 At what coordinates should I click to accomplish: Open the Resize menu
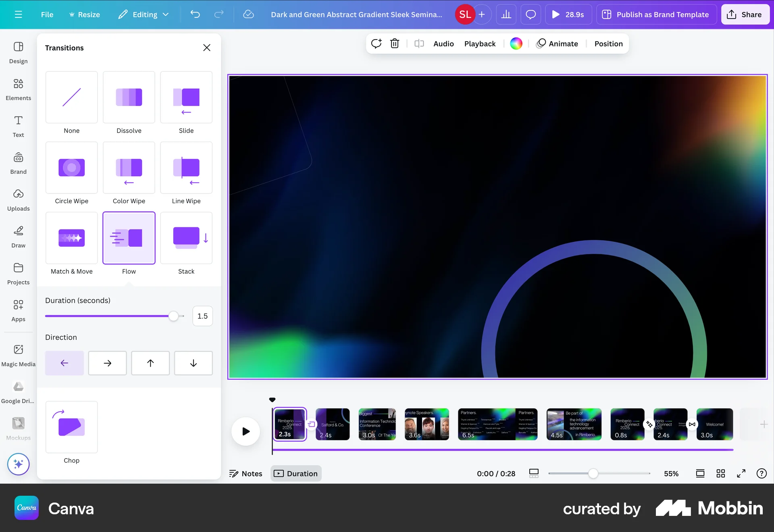85,15
